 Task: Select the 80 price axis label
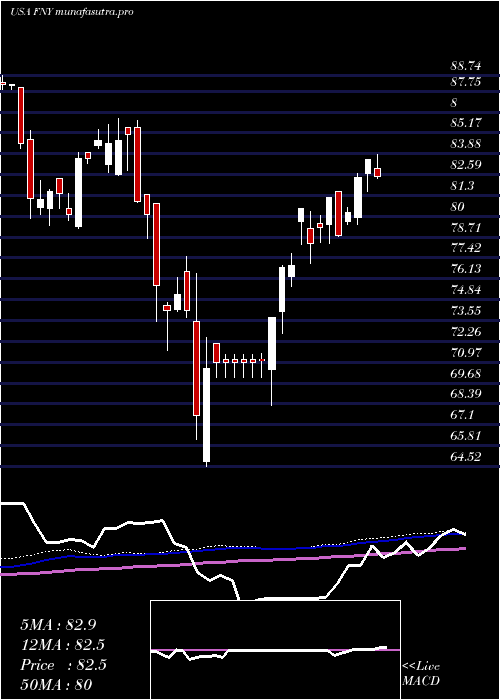coord(458,207)
